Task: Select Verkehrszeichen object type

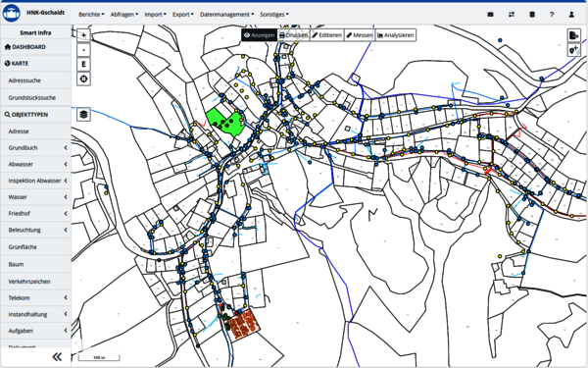Action: point(35,282)
